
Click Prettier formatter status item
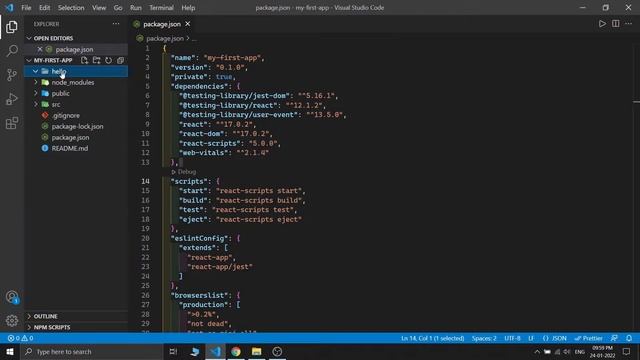(x=589, y=338)
